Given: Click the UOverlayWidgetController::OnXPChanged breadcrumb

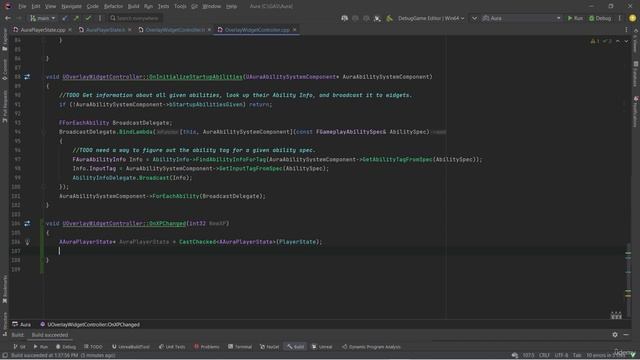Looking at the screenshot, I should [x=90, y=324].
